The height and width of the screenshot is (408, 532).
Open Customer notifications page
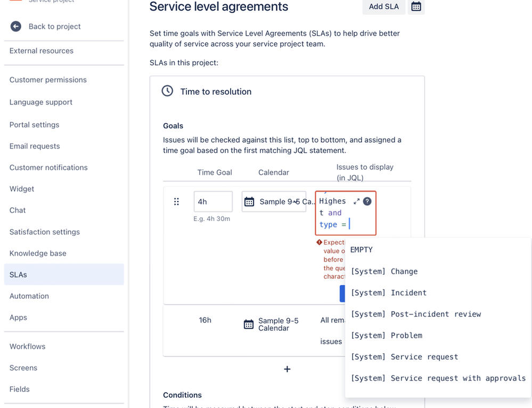48,167
